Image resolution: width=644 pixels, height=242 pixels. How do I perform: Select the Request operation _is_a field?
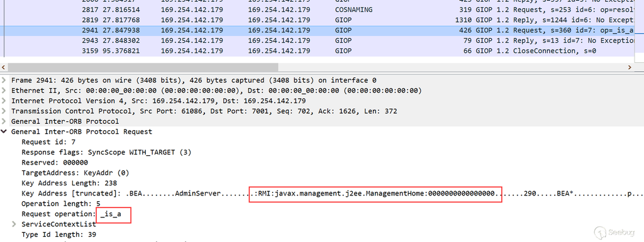click(72, 214)
